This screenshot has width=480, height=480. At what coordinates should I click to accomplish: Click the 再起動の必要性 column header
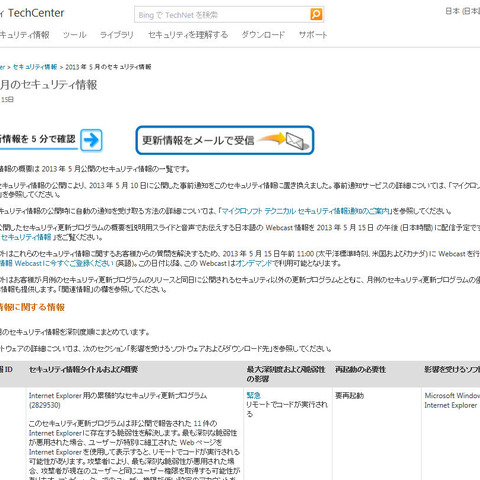(x=360, y=369)
